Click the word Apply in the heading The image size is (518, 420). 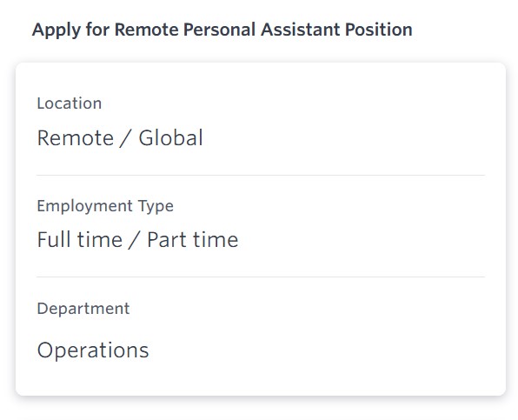tap(56, 30)
